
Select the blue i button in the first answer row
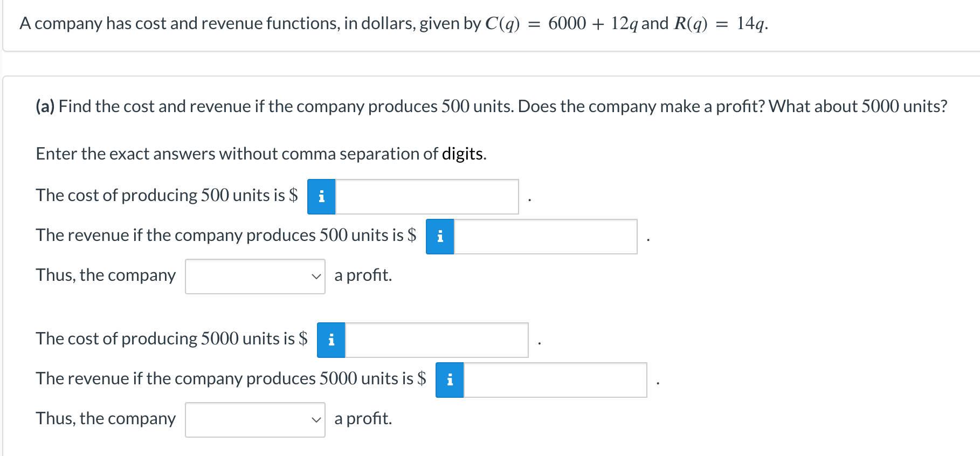(x=322, y=197)
